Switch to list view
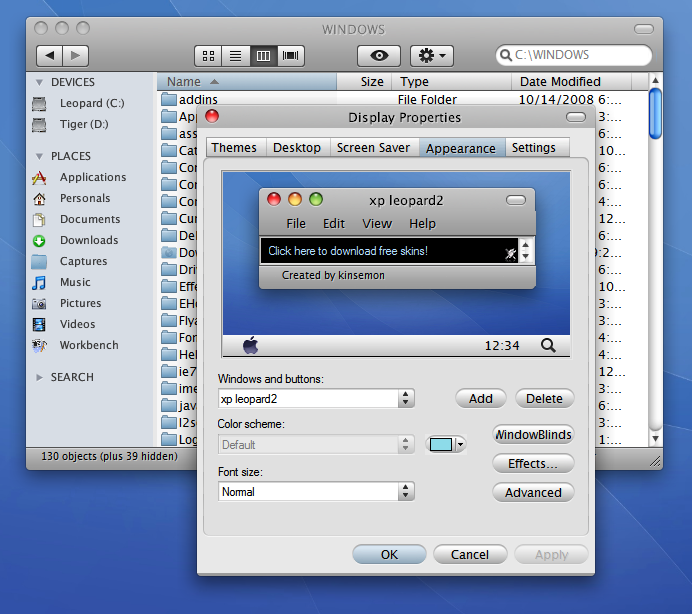This screenshot has height=614, width=692. [x=236, y=56]
